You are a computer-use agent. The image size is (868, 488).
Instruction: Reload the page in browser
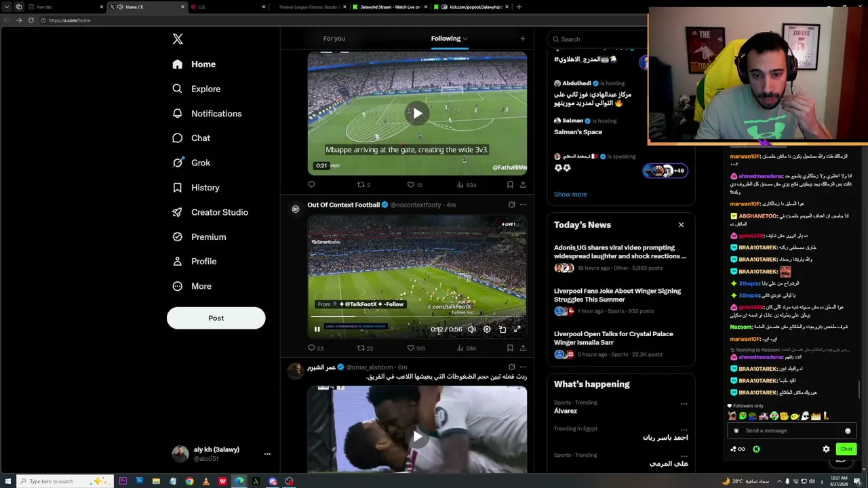tap(31, 20)
